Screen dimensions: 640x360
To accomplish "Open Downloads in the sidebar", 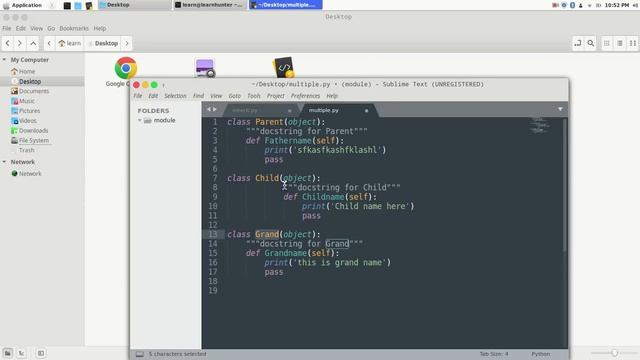I will [33, 130].
